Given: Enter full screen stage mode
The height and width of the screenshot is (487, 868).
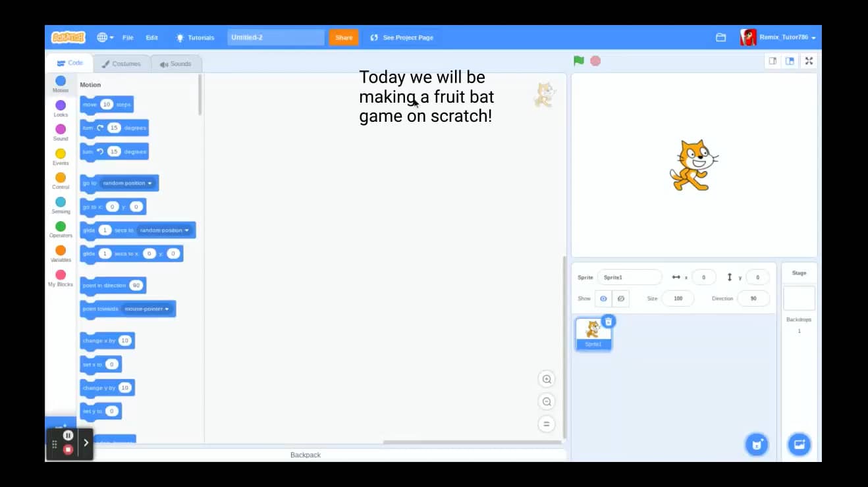Looking at the screenshot, I should pyautogui.click(x=809, y=61).
